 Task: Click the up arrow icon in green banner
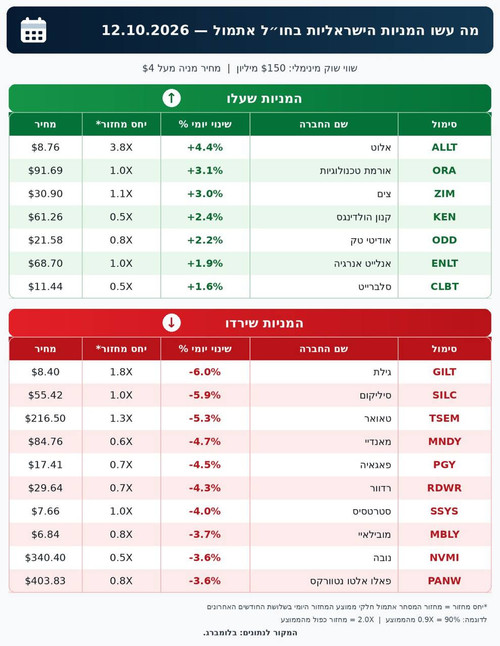click(171, 98)
